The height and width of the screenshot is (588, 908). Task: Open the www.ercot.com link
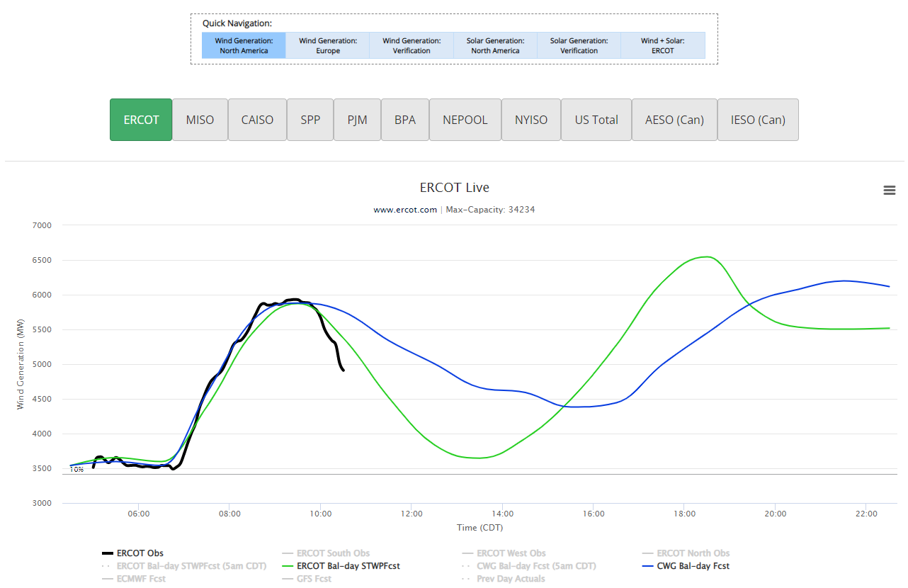pos(405,210)
